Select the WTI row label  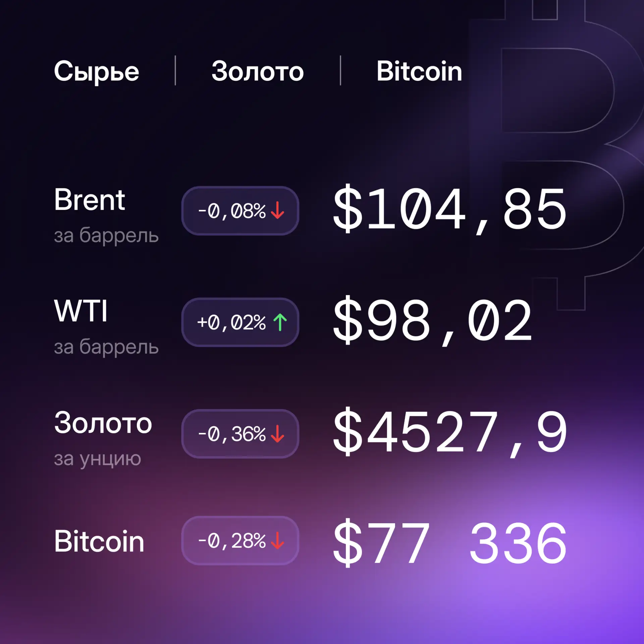81,311
